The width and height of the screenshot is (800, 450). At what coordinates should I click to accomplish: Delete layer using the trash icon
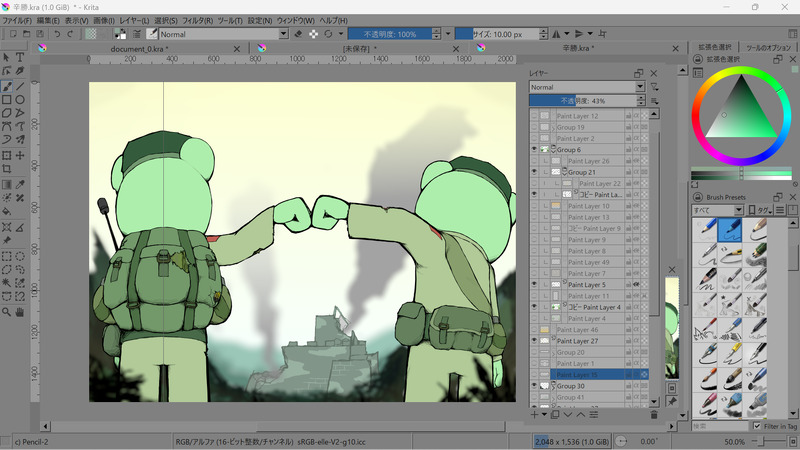point(653,414)
